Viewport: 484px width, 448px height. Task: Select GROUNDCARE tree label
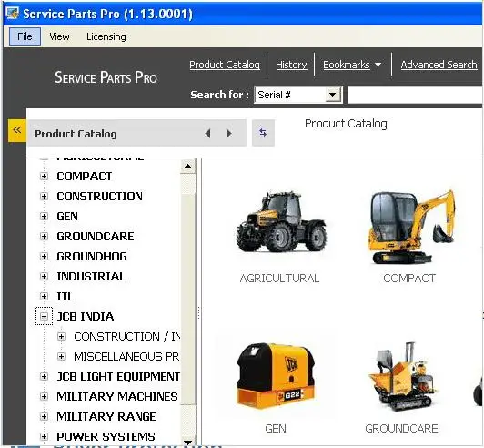95,237
